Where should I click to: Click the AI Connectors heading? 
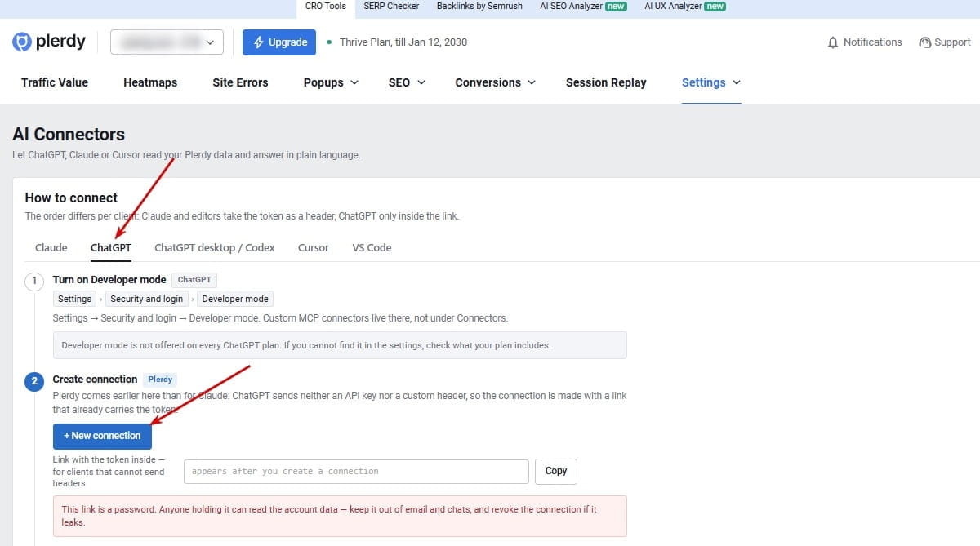[69, 135]
